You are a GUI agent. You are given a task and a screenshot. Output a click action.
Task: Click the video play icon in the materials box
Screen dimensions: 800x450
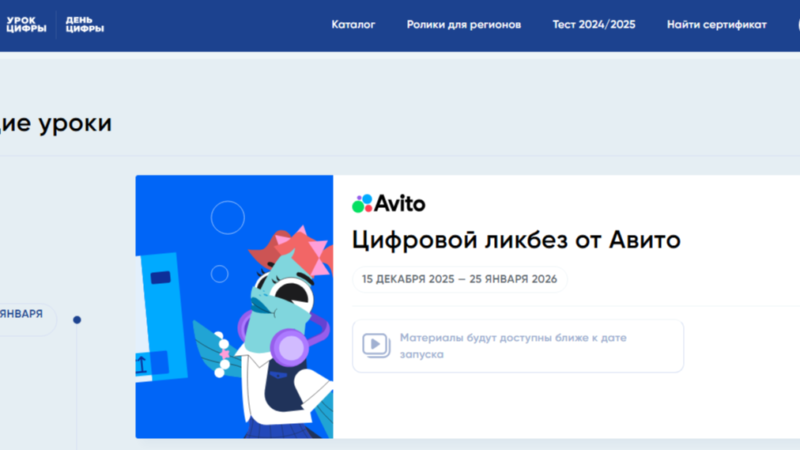pos(376,345)
